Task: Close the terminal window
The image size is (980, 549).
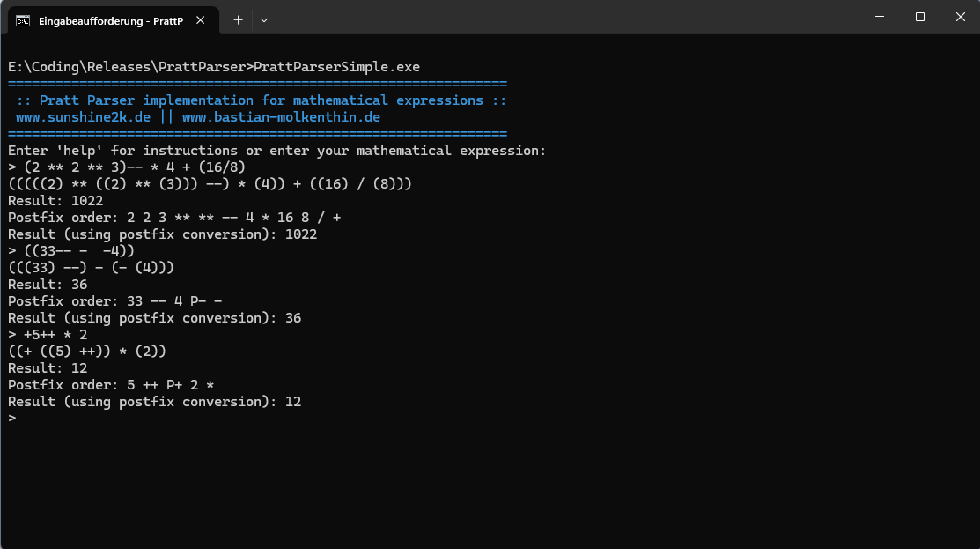Action: click(960, 18)
